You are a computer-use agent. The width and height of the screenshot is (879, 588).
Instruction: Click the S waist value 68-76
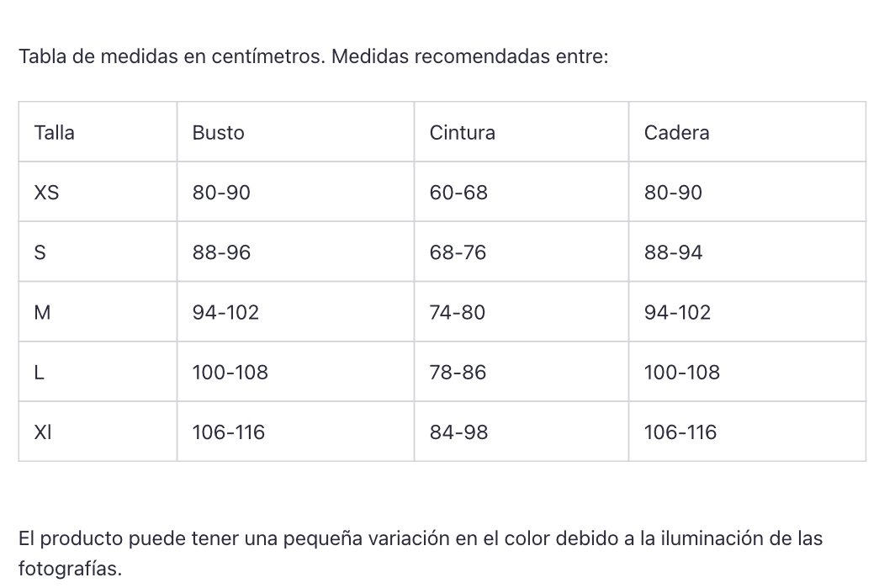(x=458, y=252)
